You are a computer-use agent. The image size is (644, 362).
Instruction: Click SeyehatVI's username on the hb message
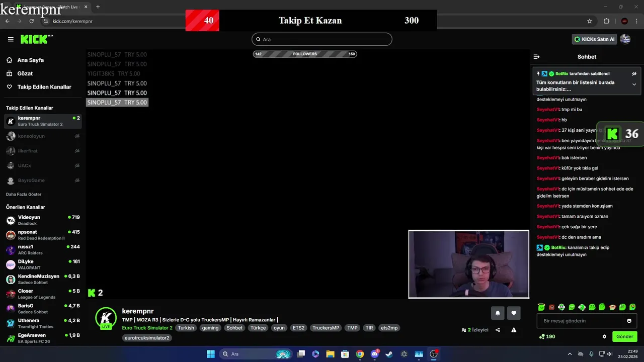tap(548, 120)
